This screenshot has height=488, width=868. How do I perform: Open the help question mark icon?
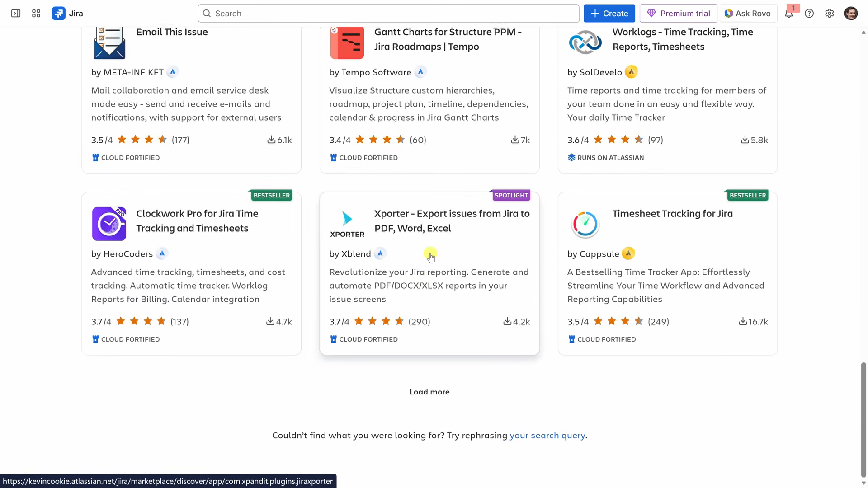(809, 14)
